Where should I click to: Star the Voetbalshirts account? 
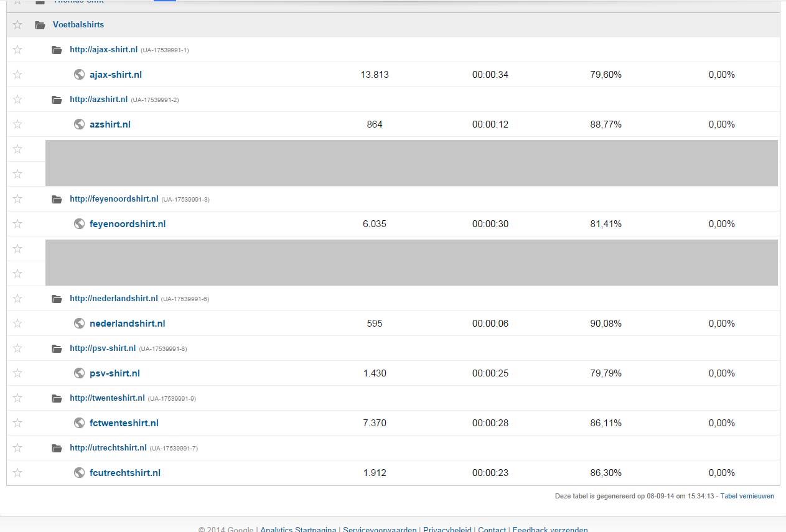17,25
